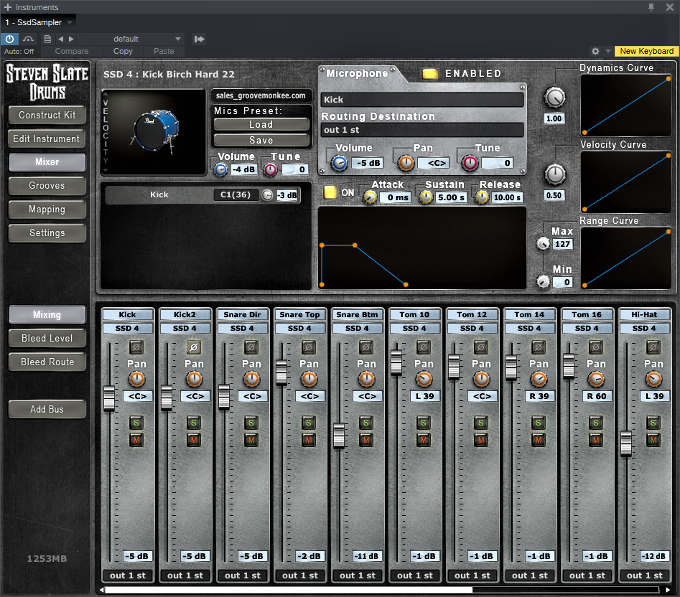Open the Routing Destination out 1 st field
This screenshot has height=597, width=680.
point(422,130)
